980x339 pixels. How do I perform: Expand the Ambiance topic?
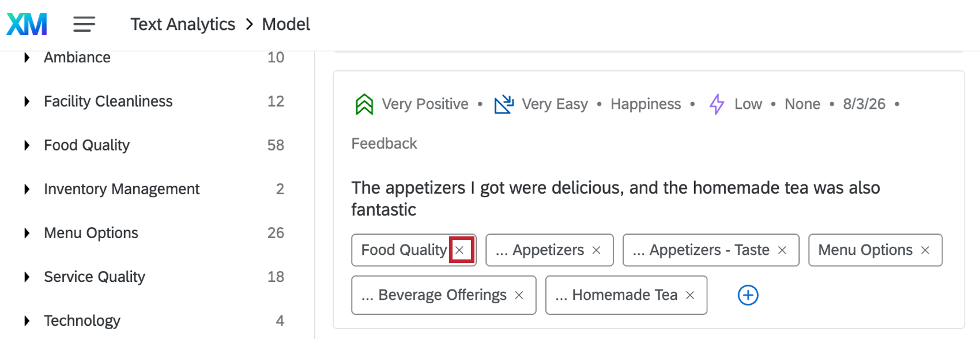pyautogui.click(x=27, y=58)
